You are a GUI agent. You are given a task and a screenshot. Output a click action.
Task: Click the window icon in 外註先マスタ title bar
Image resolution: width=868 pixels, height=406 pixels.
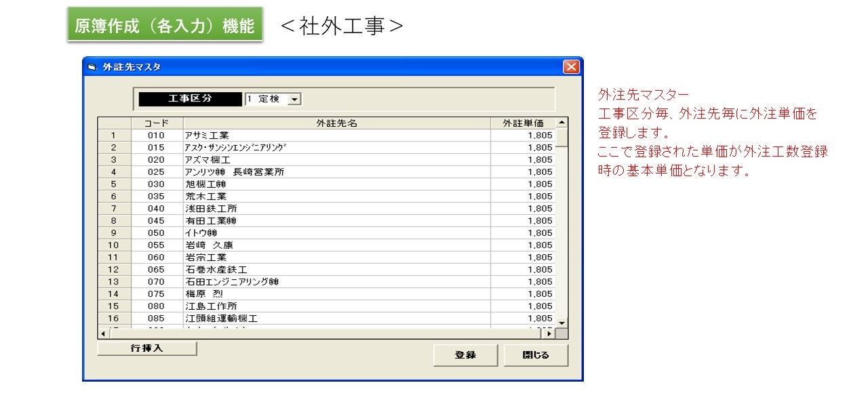pyautogui.click(x=92, y=67)
